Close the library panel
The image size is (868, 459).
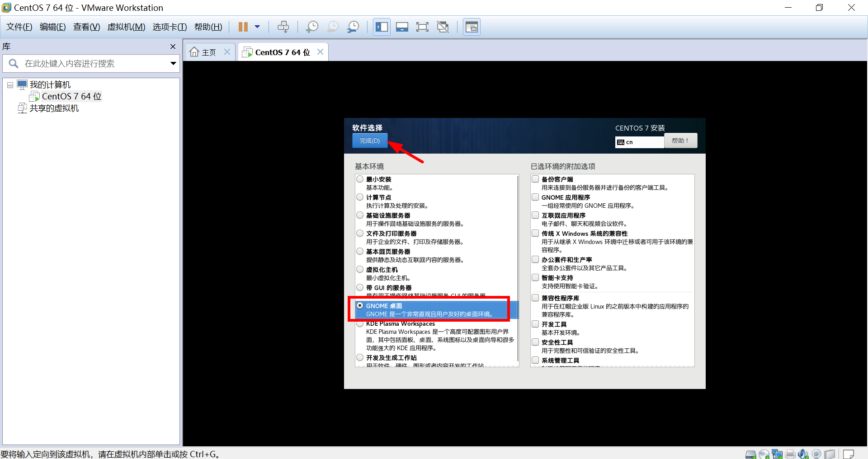tap(173, 47)
